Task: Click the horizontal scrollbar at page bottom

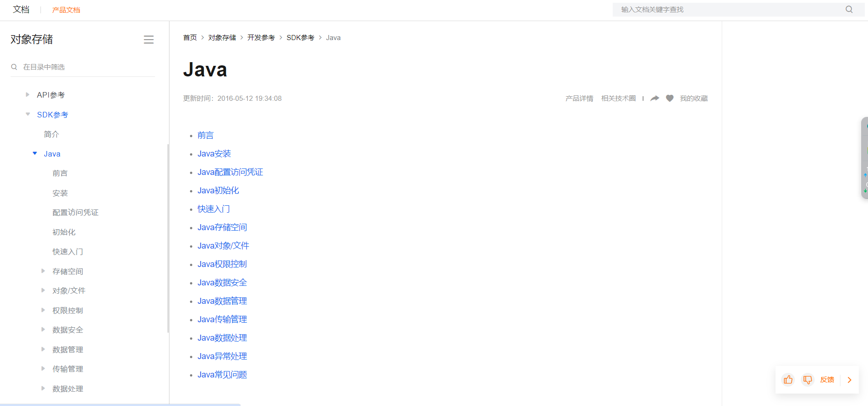Action: tap(120, 405)
